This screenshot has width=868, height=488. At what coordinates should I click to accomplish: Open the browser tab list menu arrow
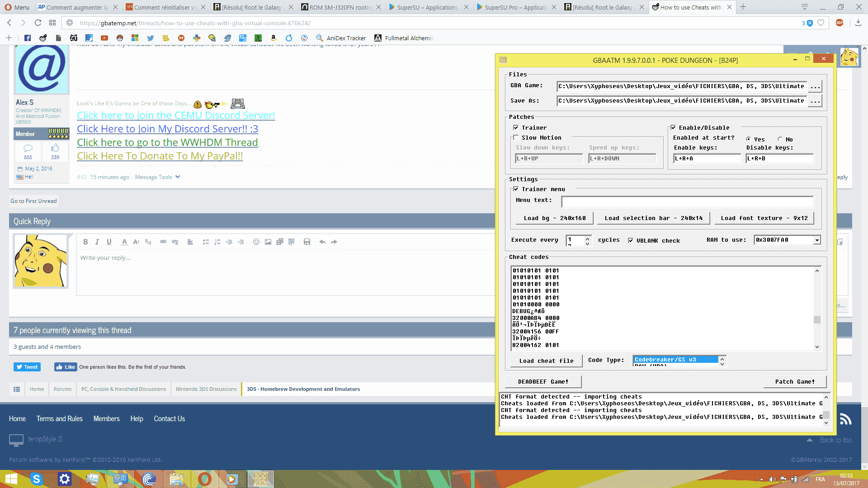click(x=804, y=7)
